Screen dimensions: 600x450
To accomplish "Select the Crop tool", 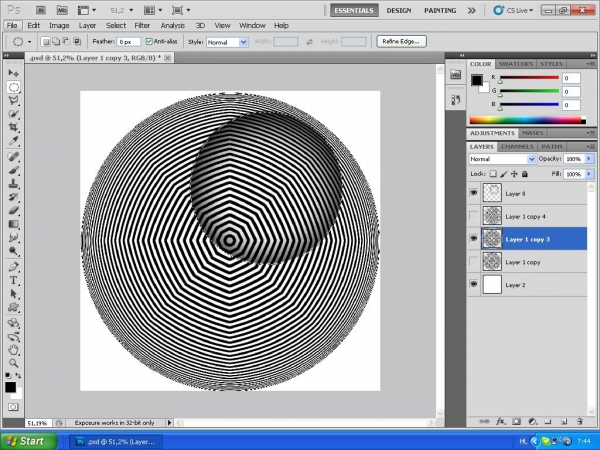I will [x=13, y=127].
